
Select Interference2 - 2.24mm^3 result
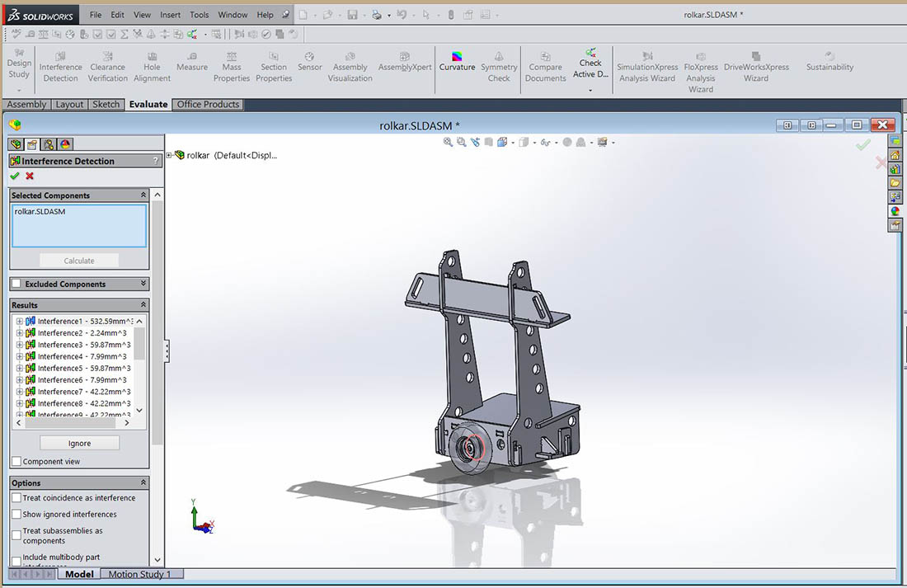82,333
